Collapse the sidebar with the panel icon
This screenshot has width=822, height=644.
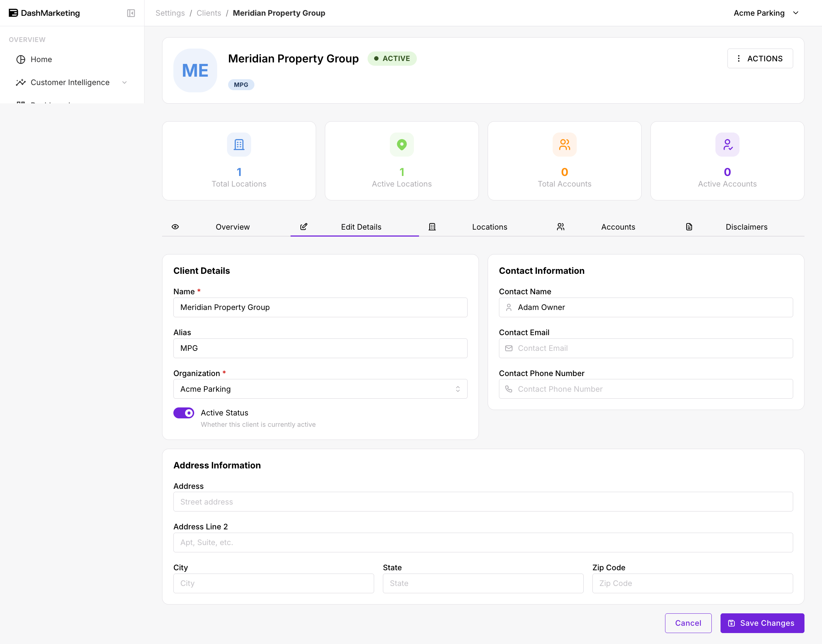[x=131, y=13]
